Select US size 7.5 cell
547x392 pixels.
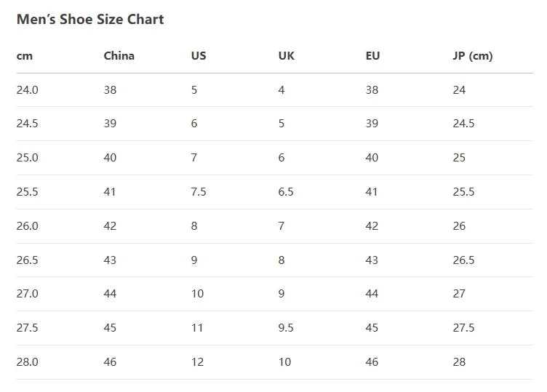tap(199, 192)
